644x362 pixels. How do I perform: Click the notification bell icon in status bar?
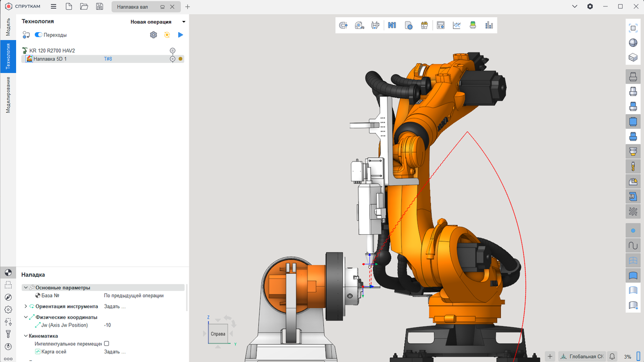(612, 357)
